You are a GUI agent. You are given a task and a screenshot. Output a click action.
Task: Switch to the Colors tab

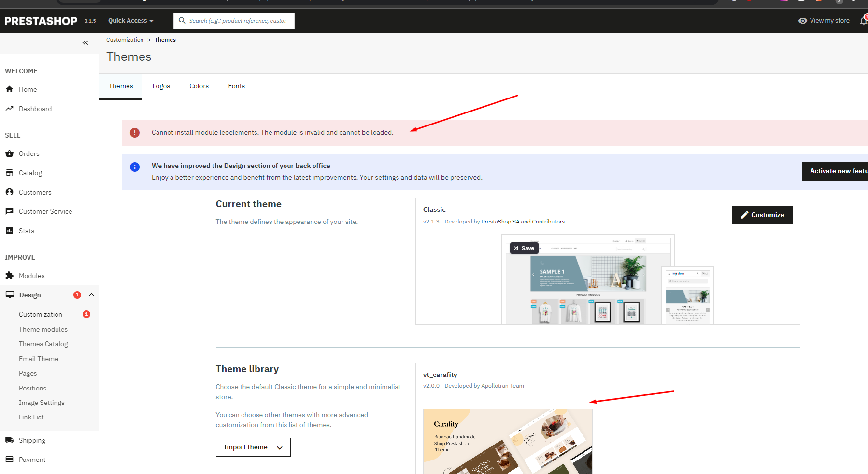coord(199,86)
